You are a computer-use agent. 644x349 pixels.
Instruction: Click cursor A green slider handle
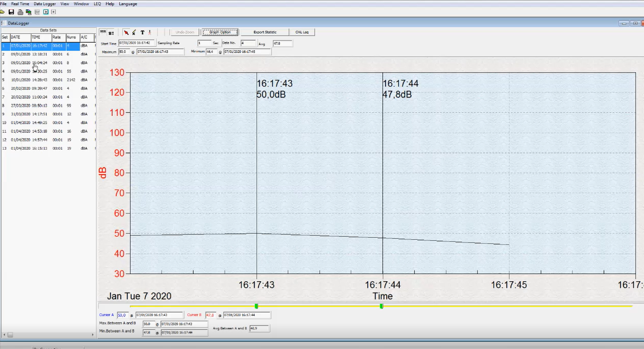(256, 306)
